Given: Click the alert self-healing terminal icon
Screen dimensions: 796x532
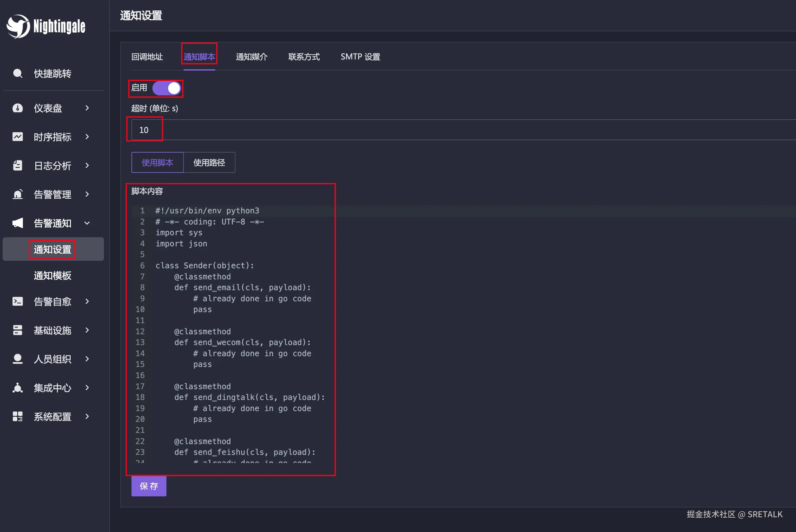Looking at the screenshot, I should 18,301.
